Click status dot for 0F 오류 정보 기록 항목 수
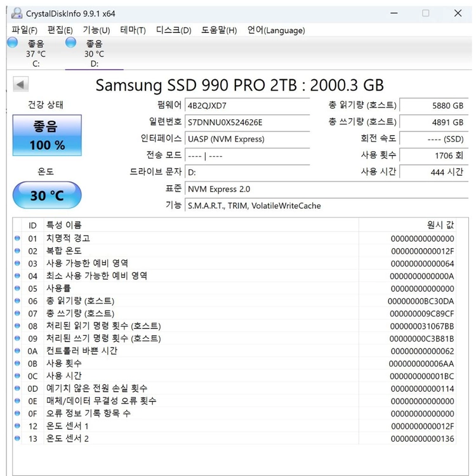Viewport: 476px width, 476px height. pyautogui.click(x=17, y=413)
